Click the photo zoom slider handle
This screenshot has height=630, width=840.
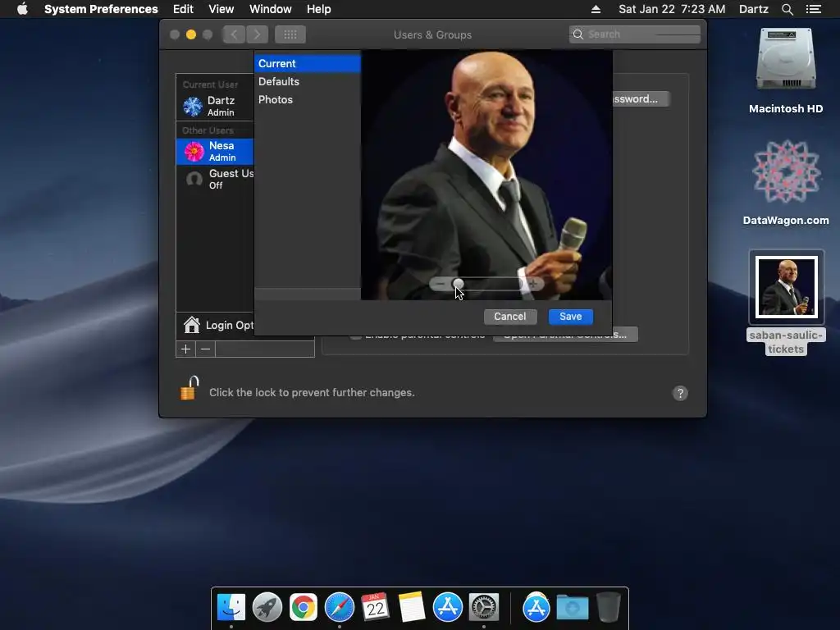click(458, 284)
